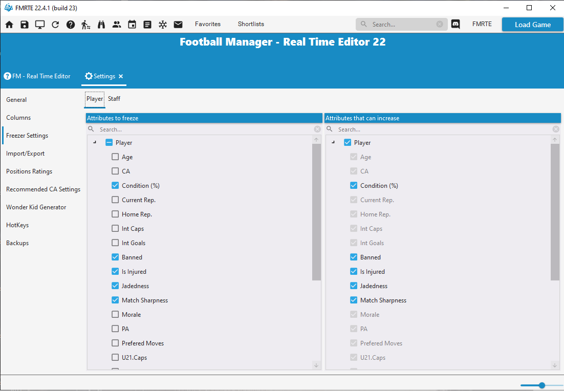The image size is (564, 392).
Task: Enable Current Rep. in Attributes to freeze
Action: [115, 200]
